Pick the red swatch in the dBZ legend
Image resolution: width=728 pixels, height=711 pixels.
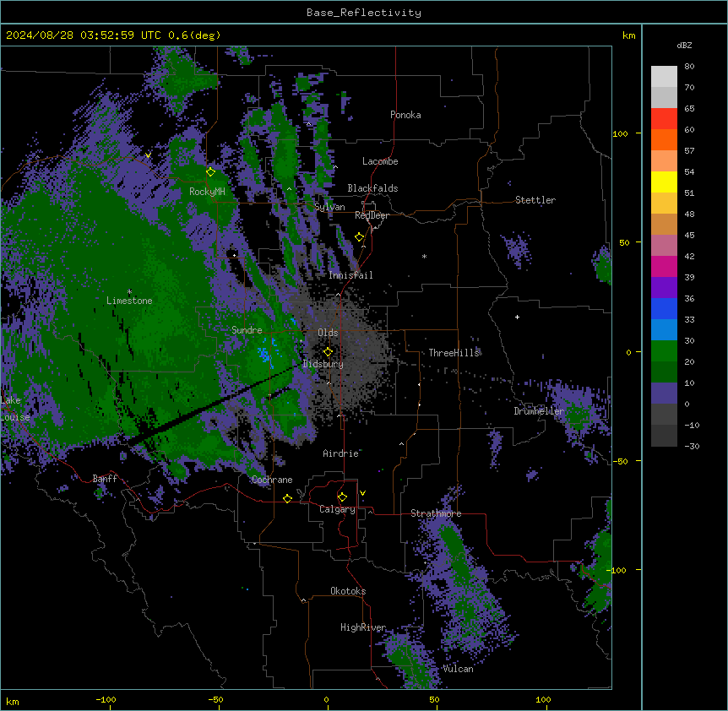[x=664, y=119]
